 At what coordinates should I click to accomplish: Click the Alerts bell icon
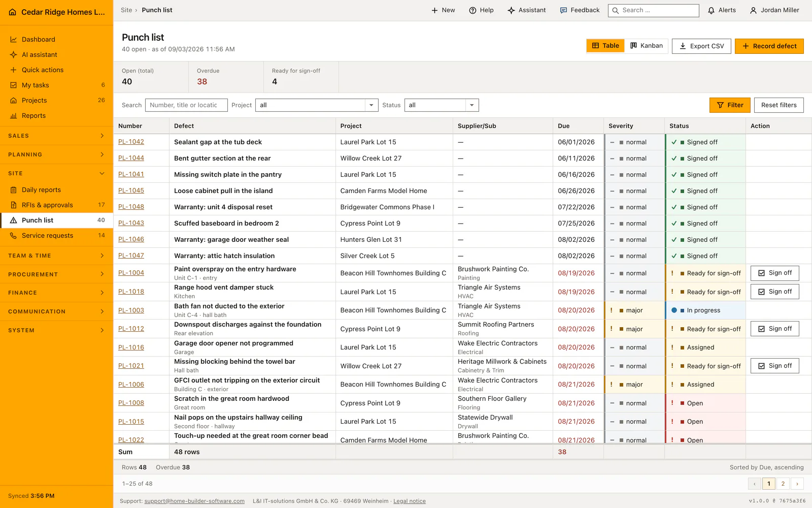712,10
